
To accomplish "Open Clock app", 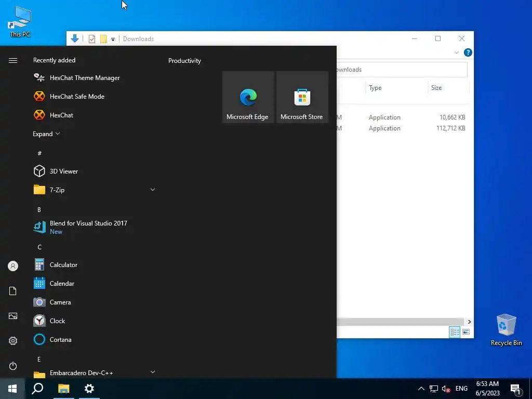I will [x=95, y=321].
